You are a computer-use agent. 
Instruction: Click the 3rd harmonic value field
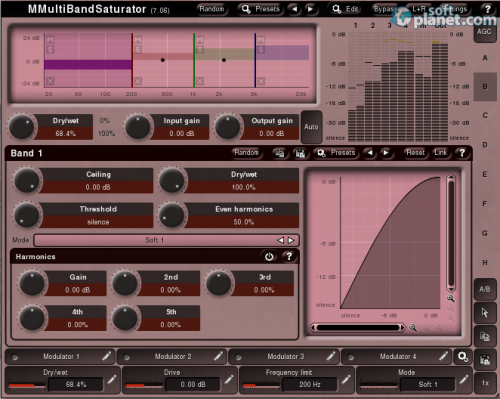click(x=264, y=290)
